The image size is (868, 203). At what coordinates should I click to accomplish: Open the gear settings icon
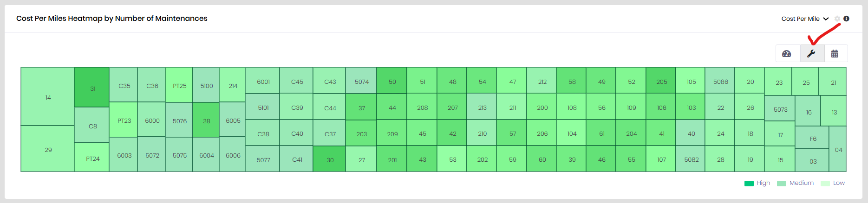click(837, 19)
